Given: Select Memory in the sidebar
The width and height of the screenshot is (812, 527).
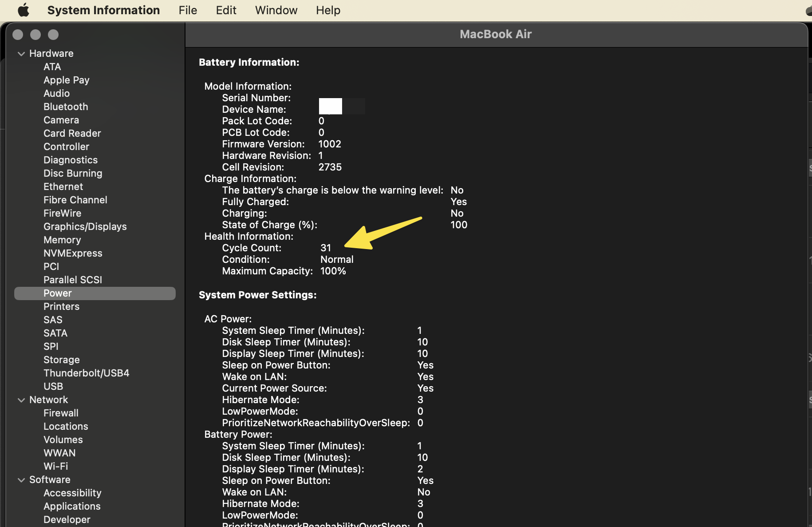Looking at the screenshot, I should click(x=62, y=240).
